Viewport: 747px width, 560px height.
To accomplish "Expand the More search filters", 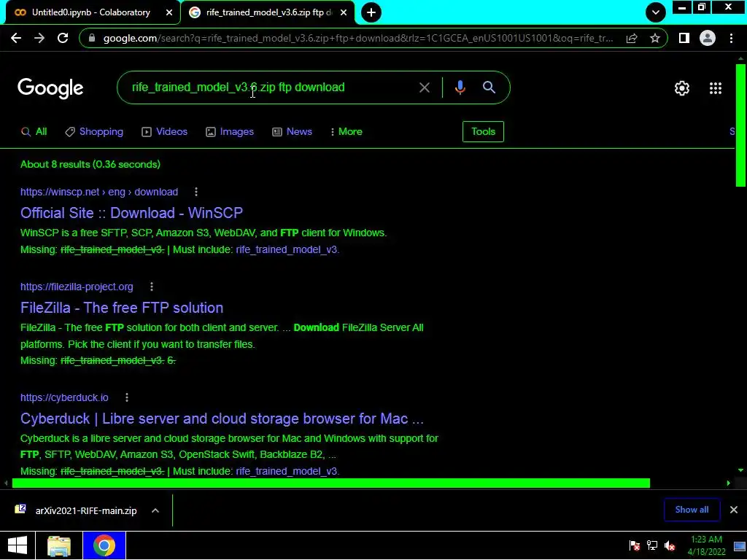I will (x=347, y=131).
